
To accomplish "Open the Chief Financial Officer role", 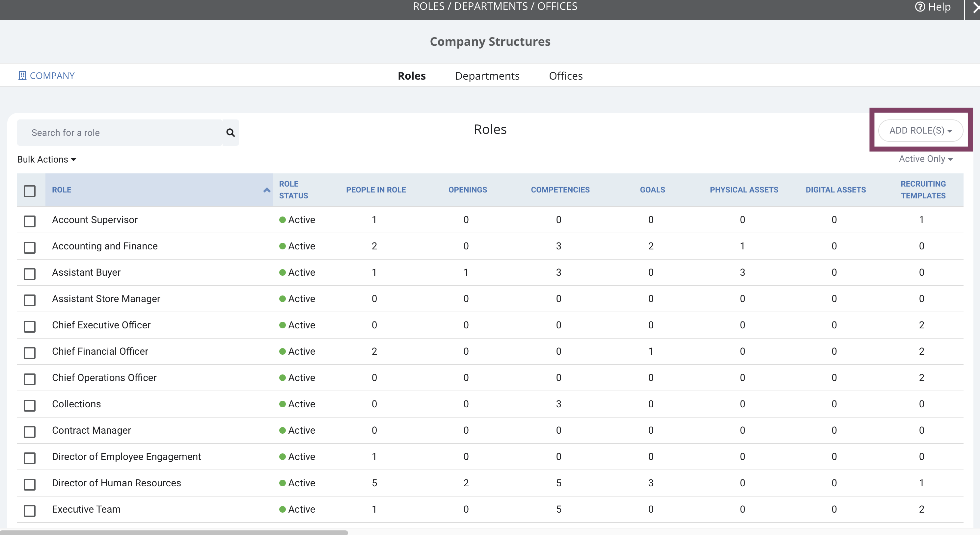I will 100,351.
